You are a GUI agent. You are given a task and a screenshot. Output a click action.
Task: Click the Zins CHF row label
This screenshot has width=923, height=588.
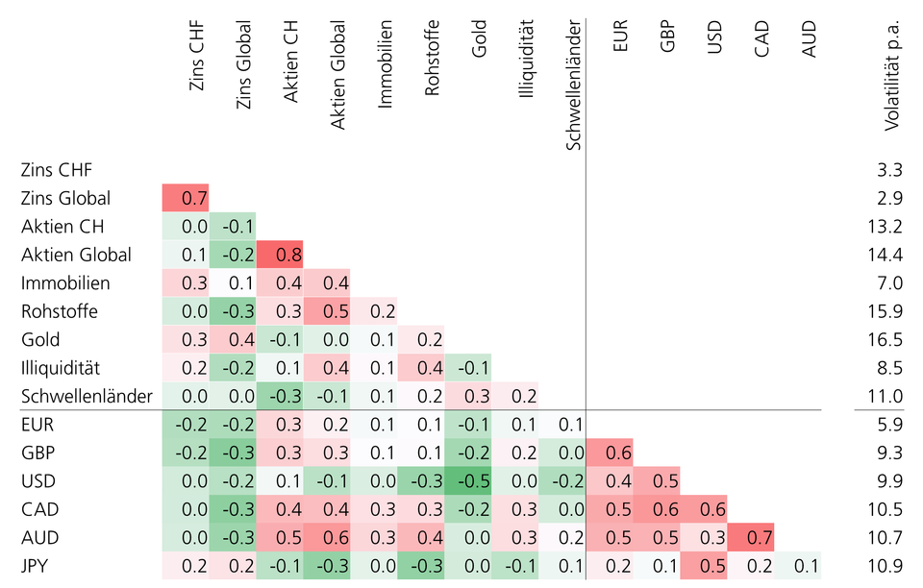[x=57, y=170]
